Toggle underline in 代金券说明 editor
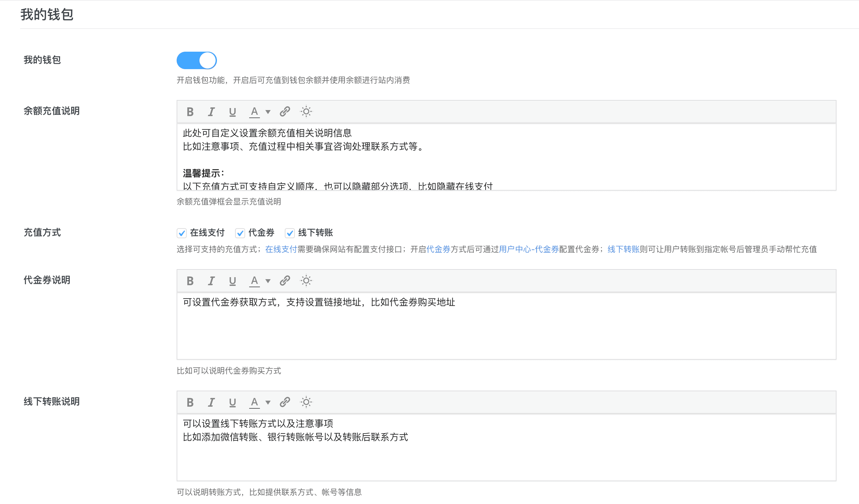 232,281
